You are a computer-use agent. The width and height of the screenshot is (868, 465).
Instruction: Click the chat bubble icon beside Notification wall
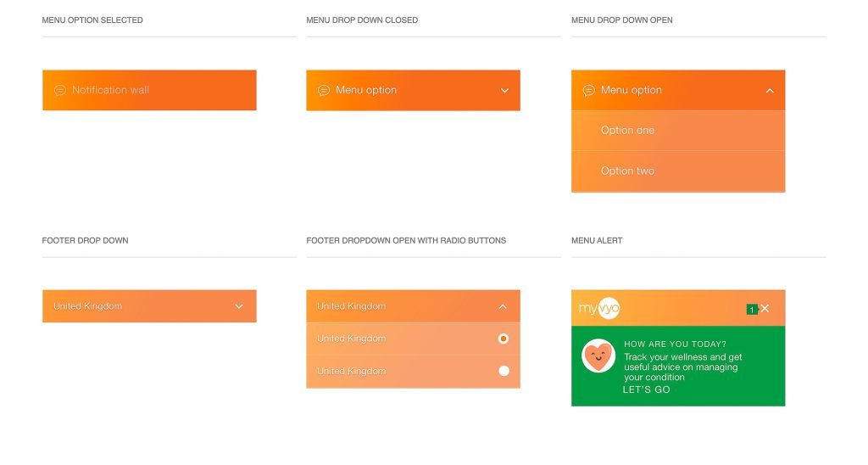[60, 91]
